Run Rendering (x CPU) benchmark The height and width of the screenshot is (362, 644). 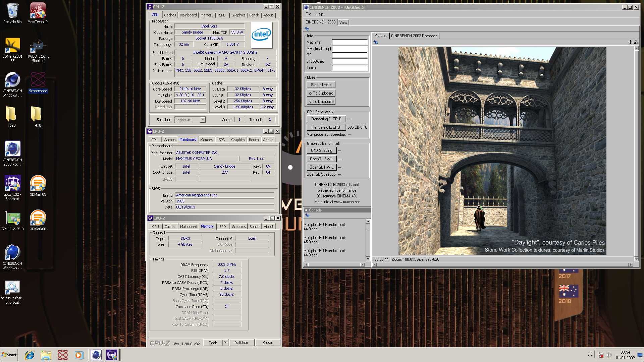tap(326, 127)
